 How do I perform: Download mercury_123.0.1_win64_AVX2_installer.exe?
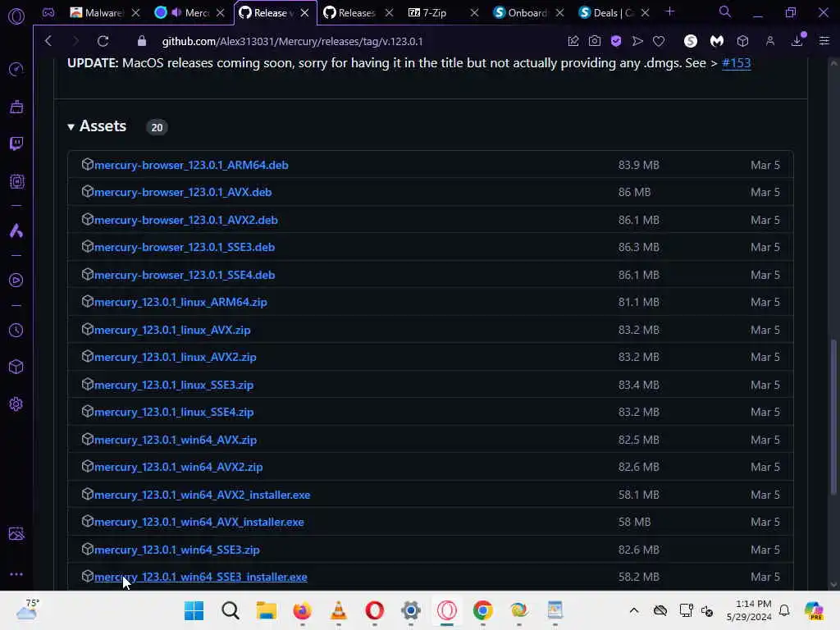(x=202, y=495)
